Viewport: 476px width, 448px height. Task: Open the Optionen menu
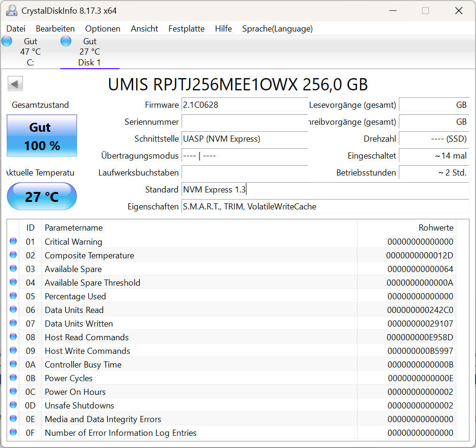pos(103,29)
